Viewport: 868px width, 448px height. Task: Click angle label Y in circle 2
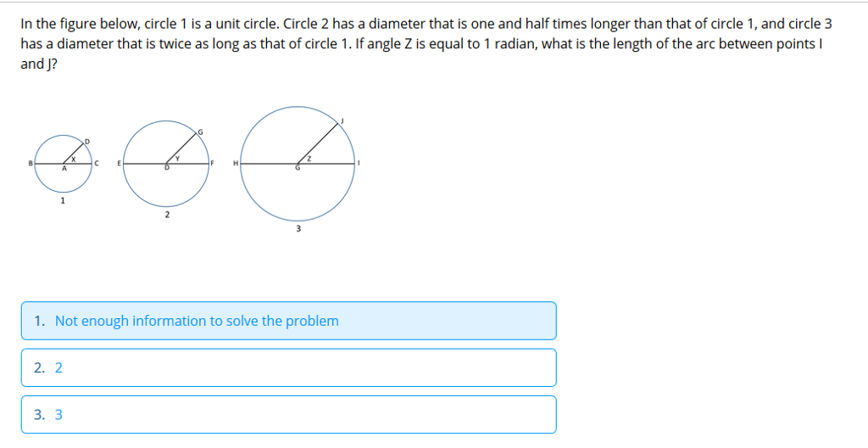(x=177, y=159)
